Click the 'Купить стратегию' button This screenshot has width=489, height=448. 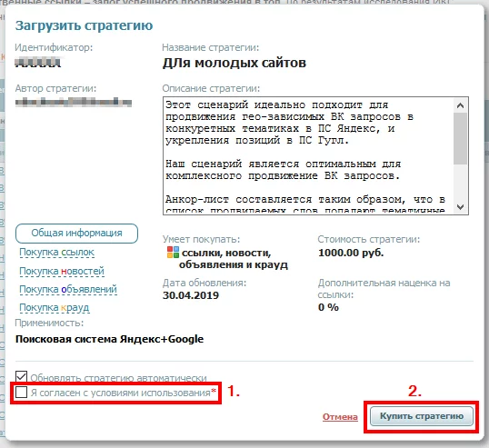point(422,416)
